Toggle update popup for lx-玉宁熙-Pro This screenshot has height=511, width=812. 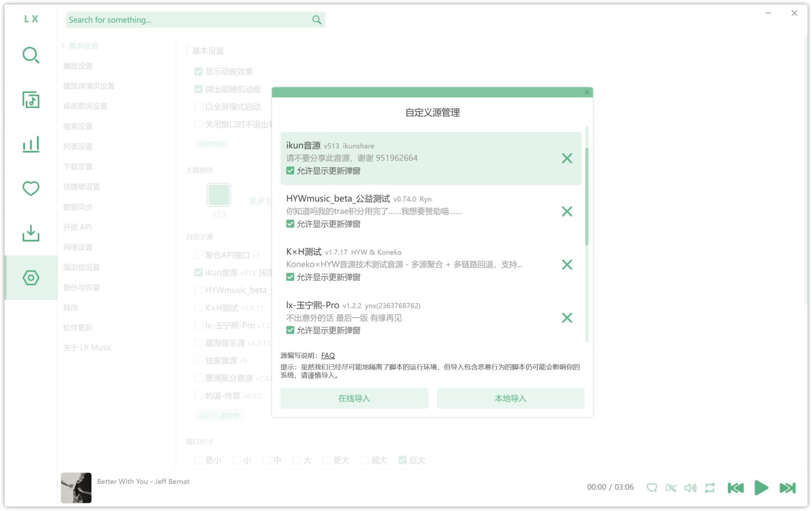290,331
